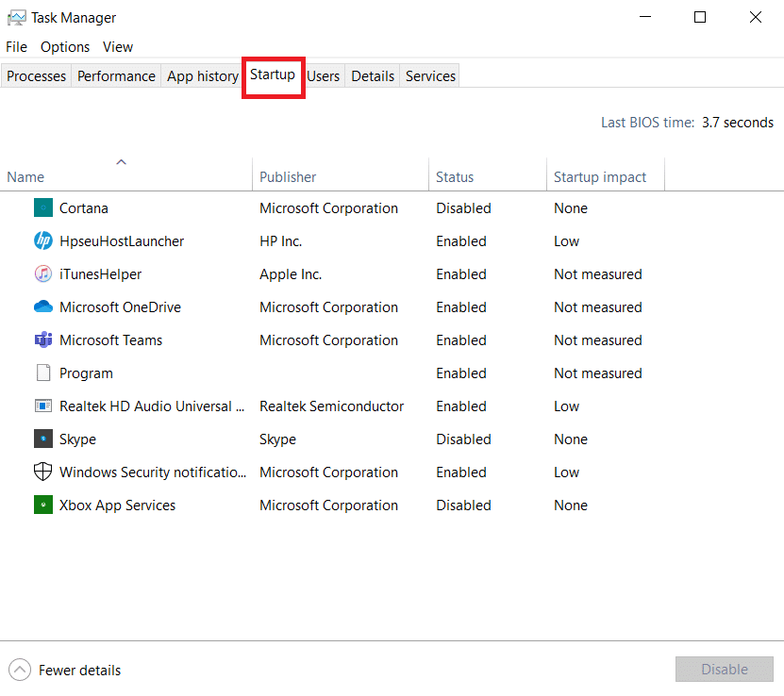The image size is (784, 696).
Task: Select the Xbox App Services entry
Action: pyautogui.click(x=118, y=505)
